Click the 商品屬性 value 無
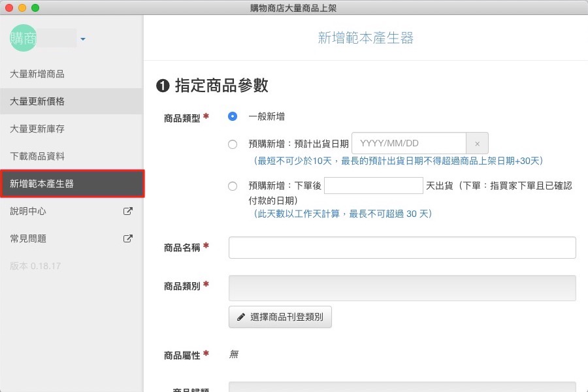 coord(234,355)
